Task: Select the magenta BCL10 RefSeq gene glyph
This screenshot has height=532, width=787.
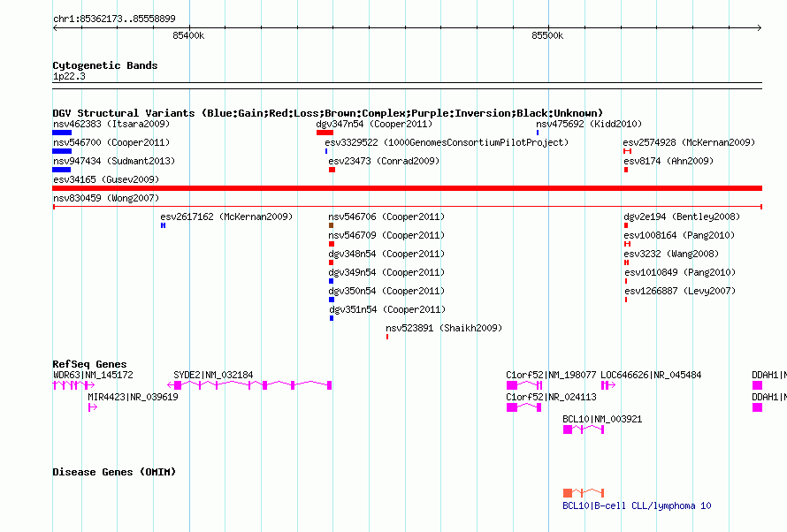Action: (584, 429)
